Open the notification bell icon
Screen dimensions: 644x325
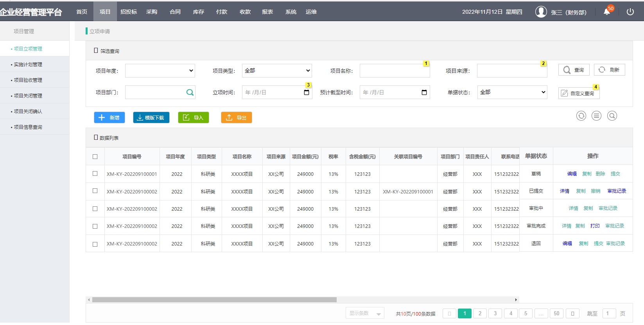[606, 12]
